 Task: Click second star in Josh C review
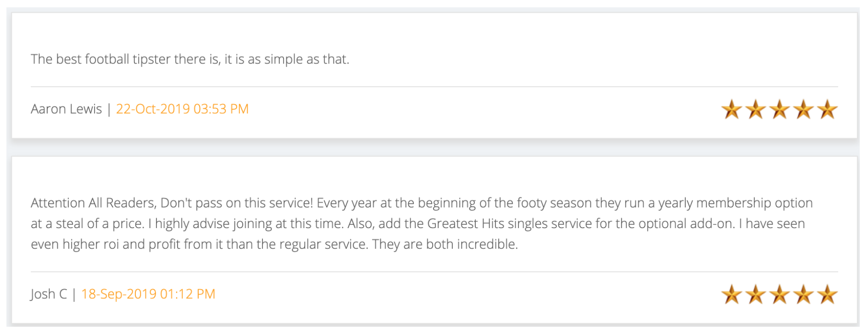point(756,295)
